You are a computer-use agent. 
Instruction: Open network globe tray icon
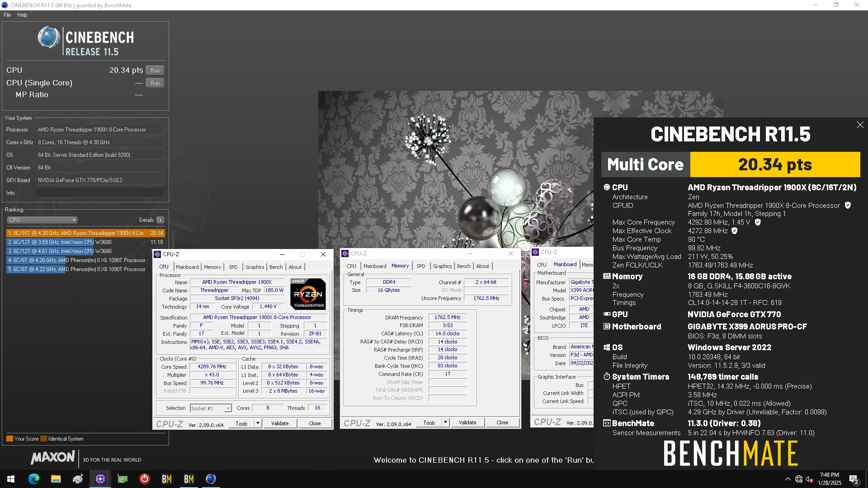point(799,479)
